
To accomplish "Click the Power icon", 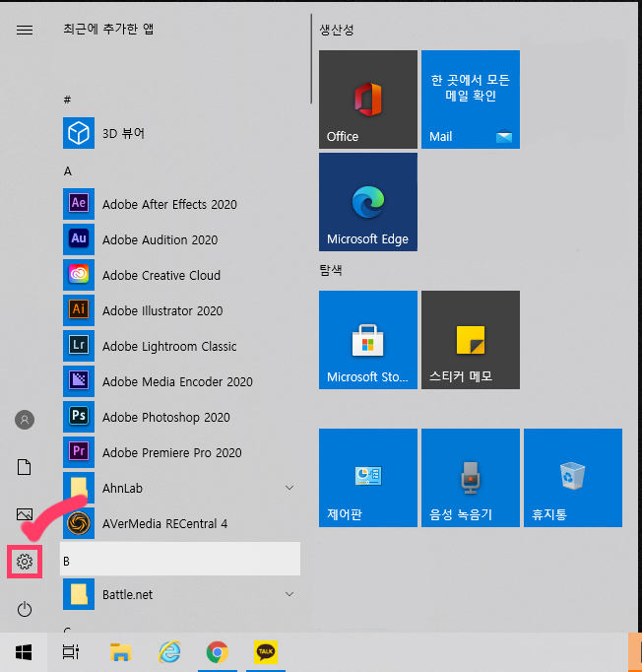I will (25, 609).
